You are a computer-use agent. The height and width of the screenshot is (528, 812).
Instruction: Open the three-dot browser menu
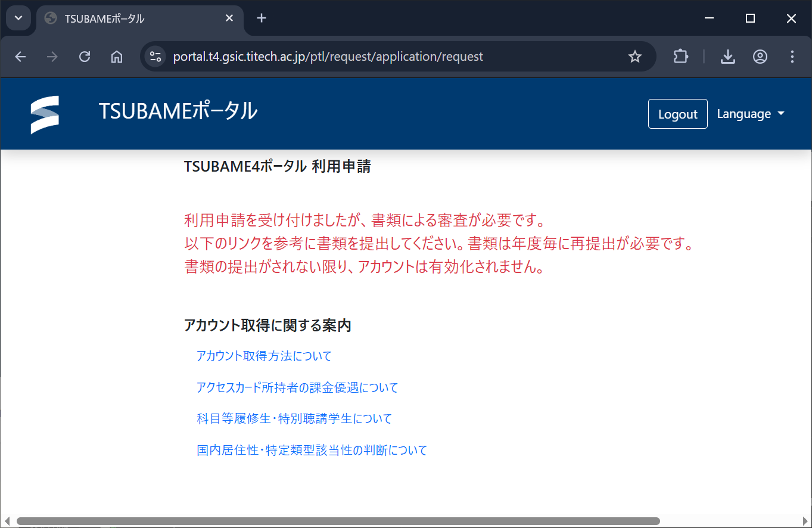pyautogui.click(x=792, y=57)
